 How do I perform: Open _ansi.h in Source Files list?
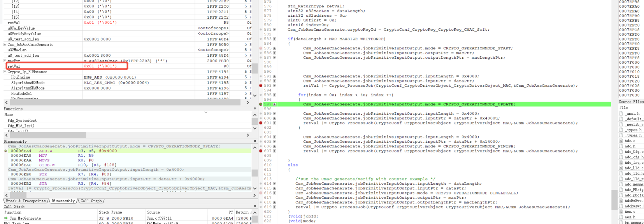pos(632,114)
